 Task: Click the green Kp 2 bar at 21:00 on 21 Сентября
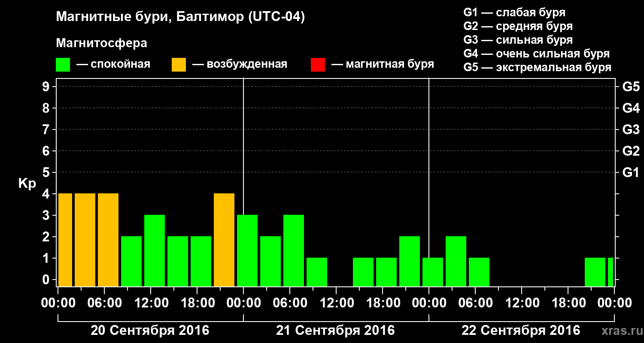410,261
